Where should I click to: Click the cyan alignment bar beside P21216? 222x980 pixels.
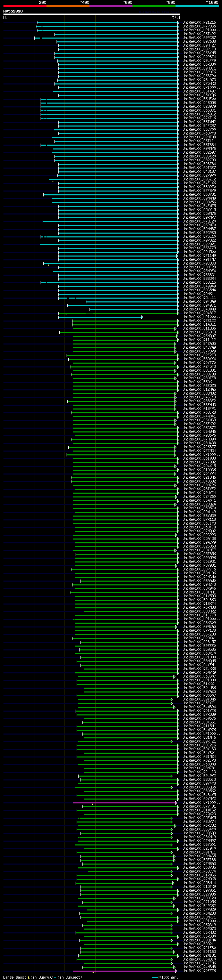click(x=108, y=23)
